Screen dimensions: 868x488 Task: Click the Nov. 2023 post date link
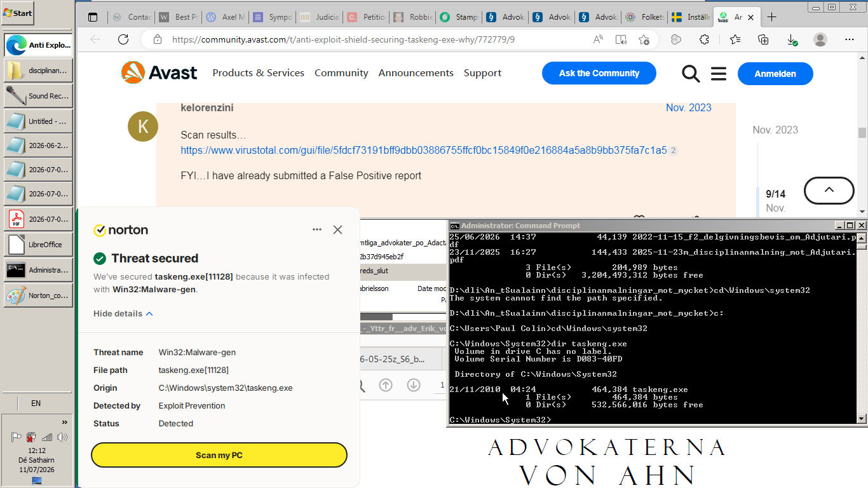(689, 108)
